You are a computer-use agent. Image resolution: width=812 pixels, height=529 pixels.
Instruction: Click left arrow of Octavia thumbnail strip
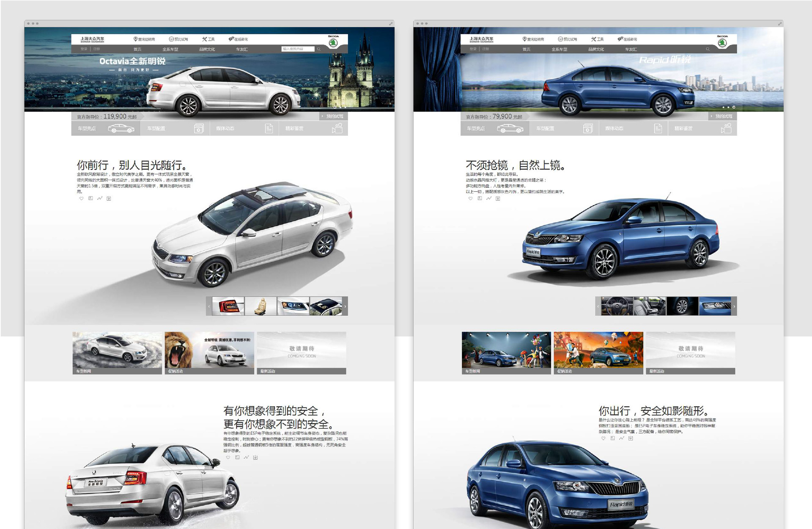click(209, 306)
